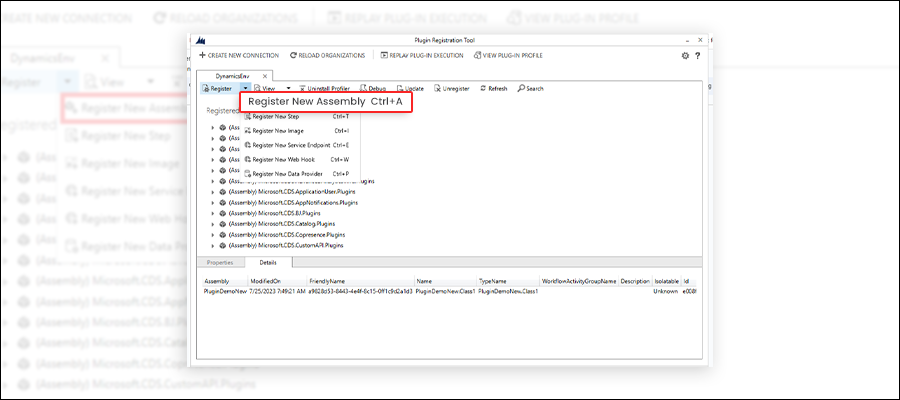The height and width of the screenshot is (400, 900).
Task: Refresh the registered plugins list
Action: click(x=494, y=88)
